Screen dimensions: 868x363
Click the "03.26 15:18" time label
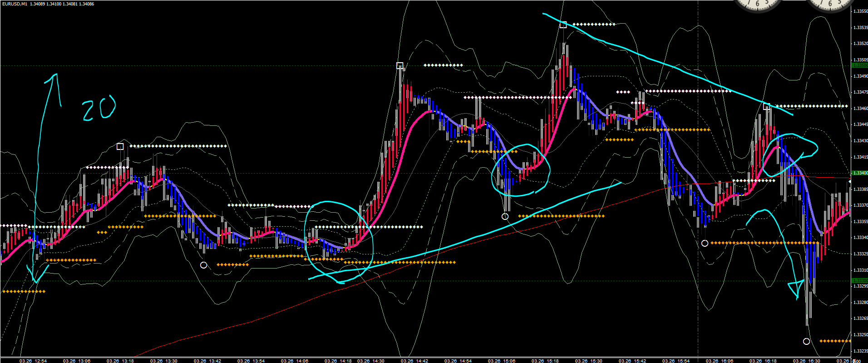pos(545,361)
